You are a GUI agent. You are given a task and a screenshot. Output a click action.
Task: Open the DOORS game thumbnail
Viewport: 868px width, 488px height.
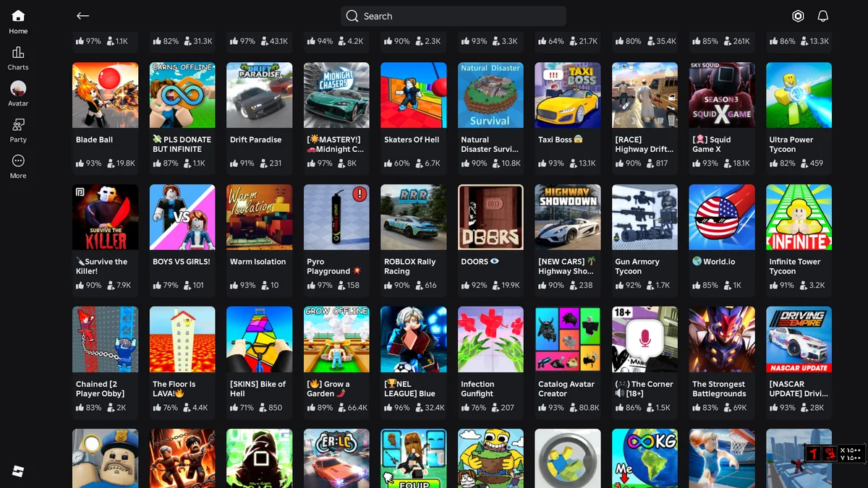pyautogui.click(x=490, y=217)
